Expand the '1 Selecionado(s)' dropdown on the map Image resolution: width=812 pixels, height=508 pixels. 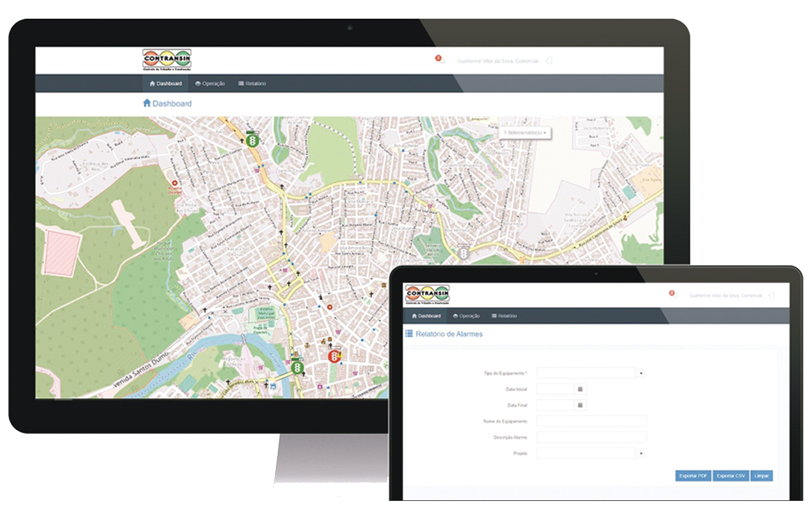tap(525, 133)
